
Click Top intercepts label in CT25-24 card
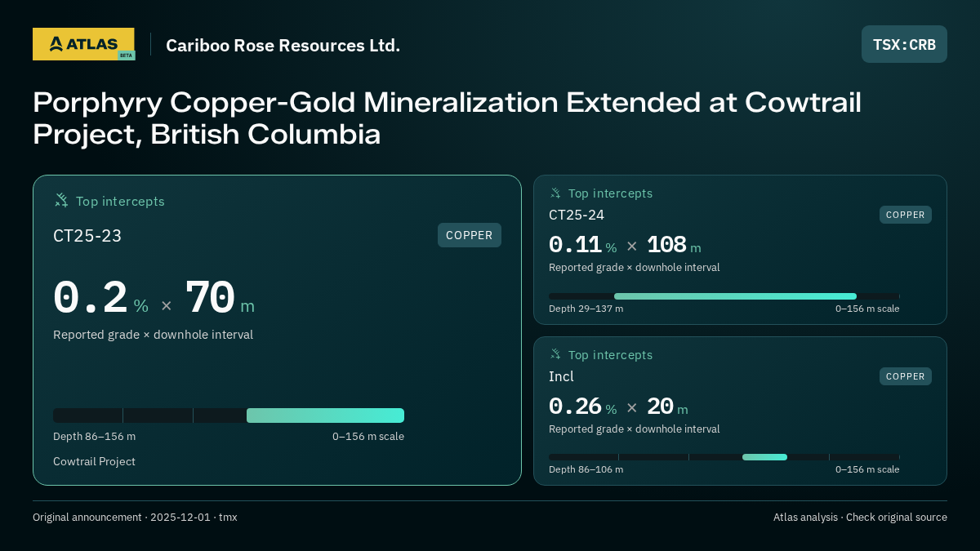pyautogui.click(x=610, y=193)
